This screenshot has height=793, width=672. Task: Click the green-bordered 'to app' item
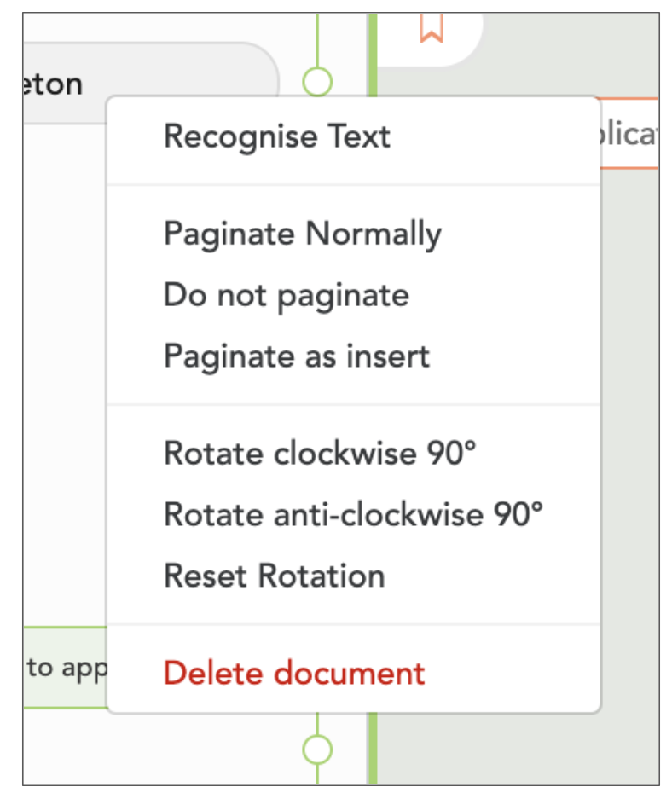click(66, 668)
